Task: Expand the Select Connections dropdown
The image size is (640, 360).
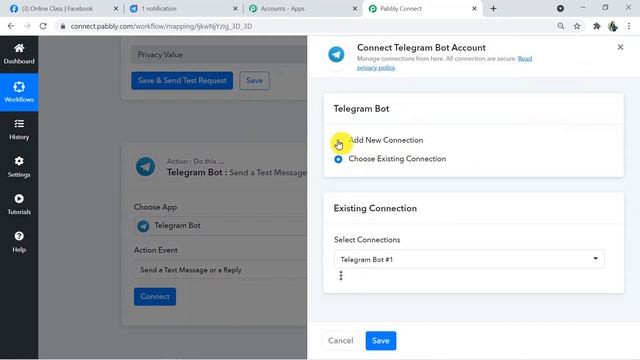Action: pos(469,259)
